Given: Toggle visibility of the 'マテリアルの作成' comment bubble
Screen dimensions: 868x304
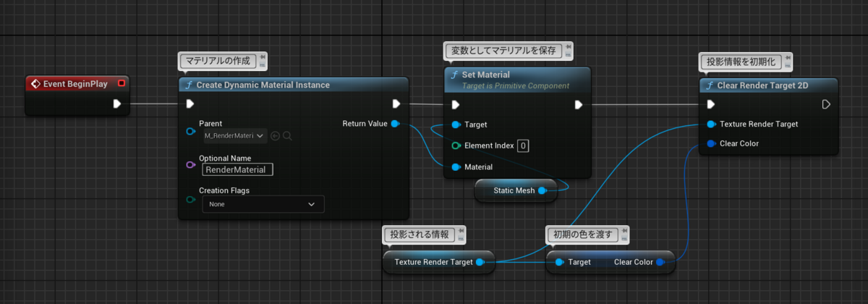Looking at the screenshot, I should point(262,65).
